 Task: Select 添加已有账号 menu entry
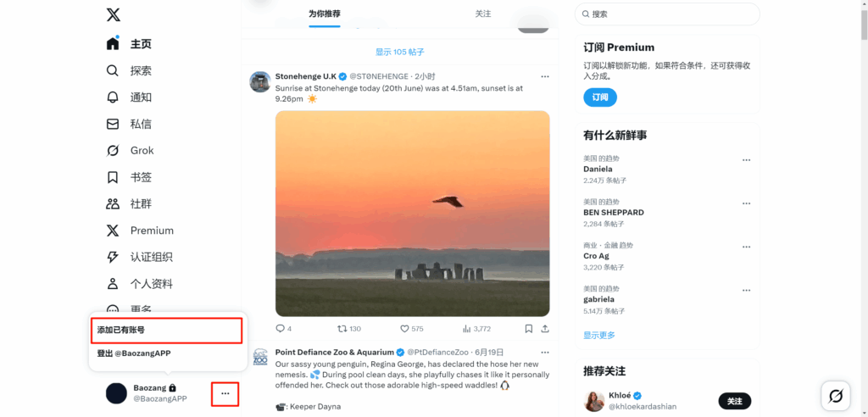coord(166,330)
